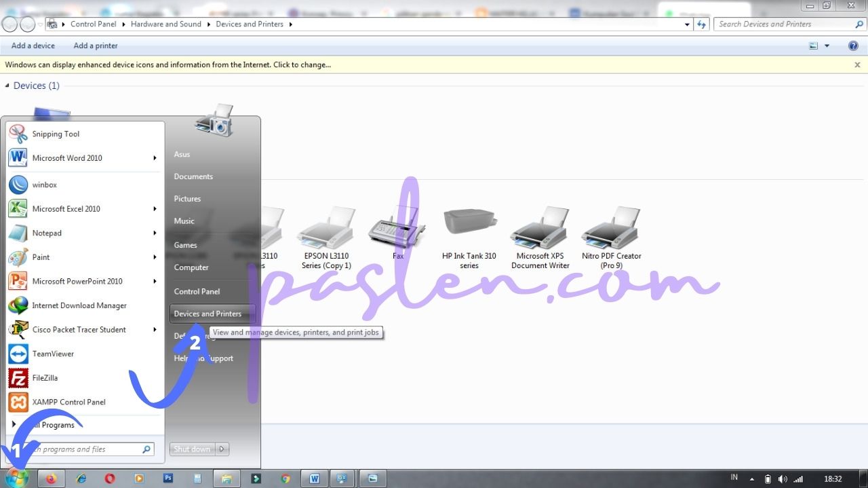Open Google Chrome from the taskbar

(285, 478)
